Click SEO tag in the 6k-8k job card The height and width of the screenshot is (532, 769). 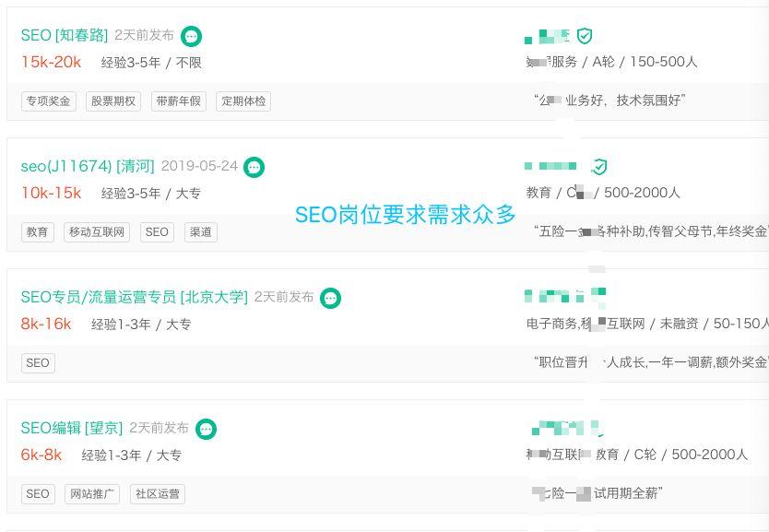pyautogui.click(x=38, y=494)
